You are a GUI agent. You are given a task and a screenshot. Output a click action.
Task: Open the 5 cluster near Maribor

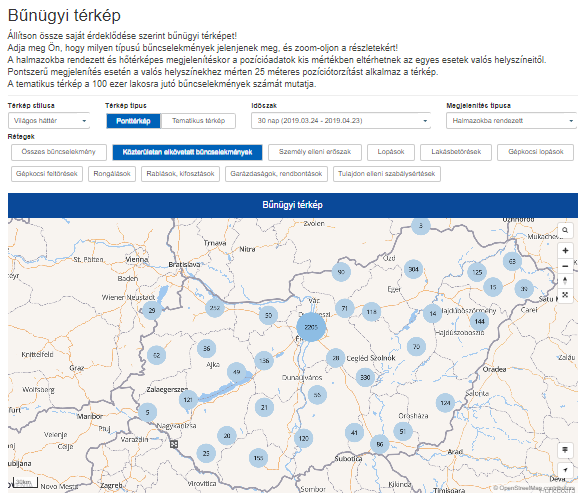click(147, 412)
